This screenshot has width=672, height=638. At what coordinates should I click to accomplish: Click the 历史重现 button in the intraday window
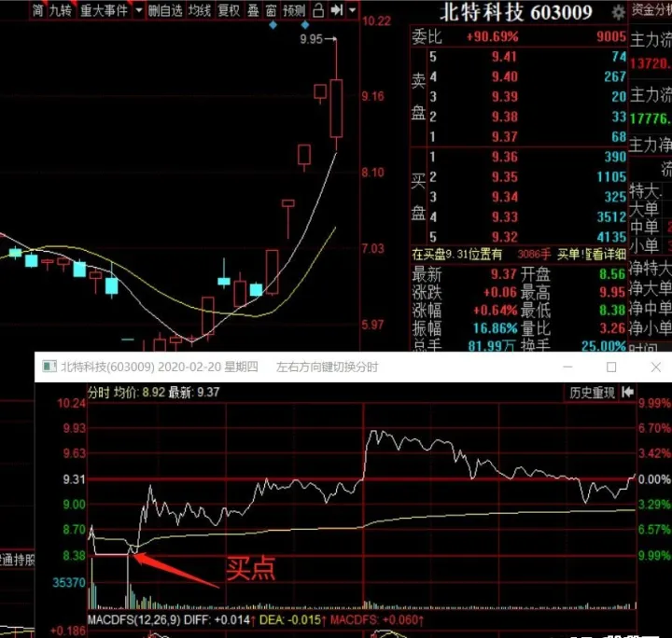click(592, 393)
